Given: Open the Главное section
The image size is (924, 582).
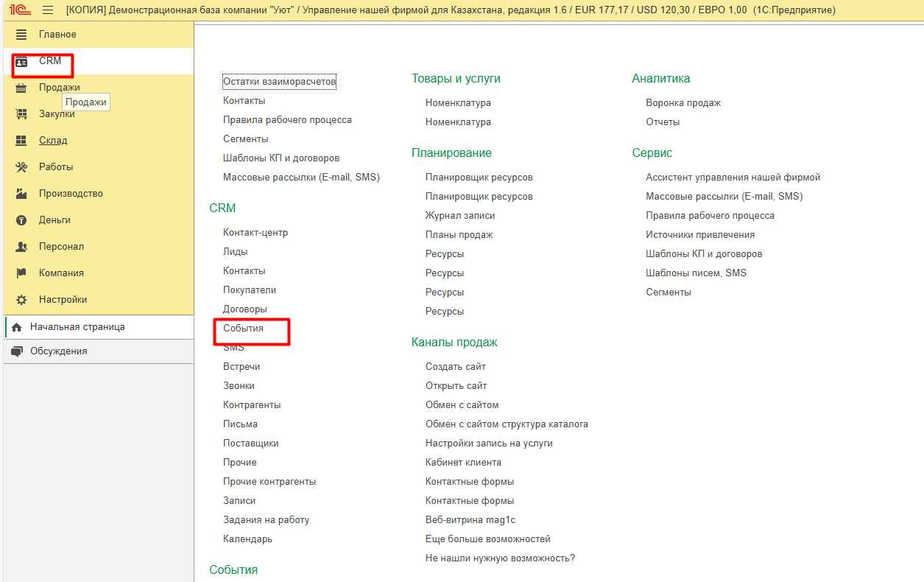Looking at the screenshot, I should pyautogui.click(x=99, y=35).
